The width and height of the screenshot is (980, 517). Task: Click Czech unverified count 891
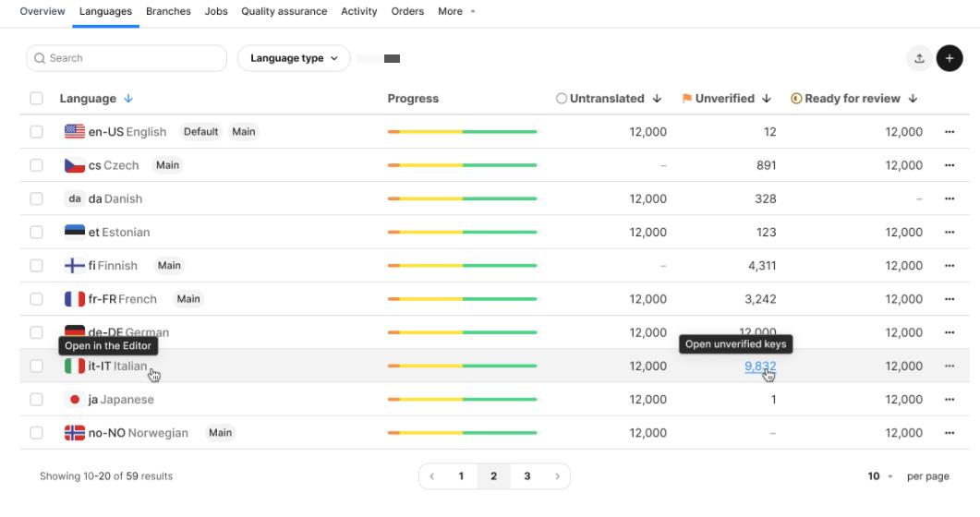[767, 165]
